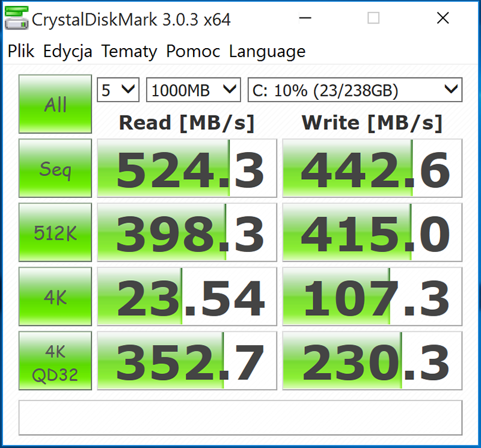Click the Seq read result 524.3
The width and height of the screenshot is (481, 448).
[187, 168]
